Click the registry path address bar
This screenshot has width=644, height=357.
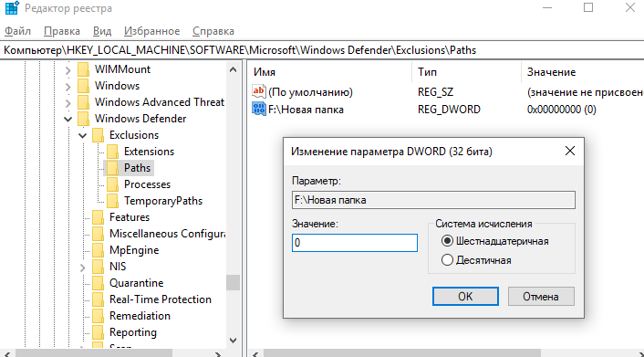click(x=322, y=50)
